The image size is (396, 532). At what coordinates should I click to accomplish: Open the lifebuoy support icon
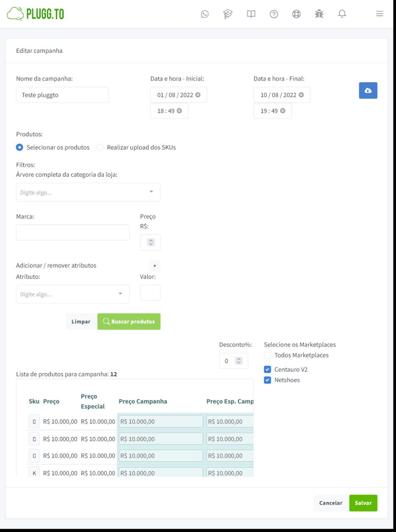(296, 14)
